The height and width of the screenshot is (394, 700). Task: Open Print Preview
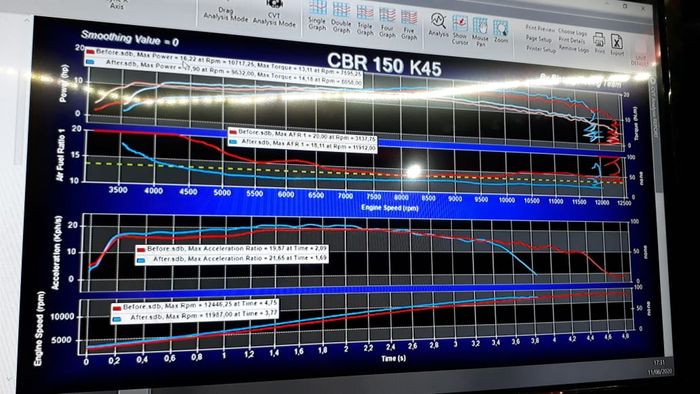[x=540, y=29]
